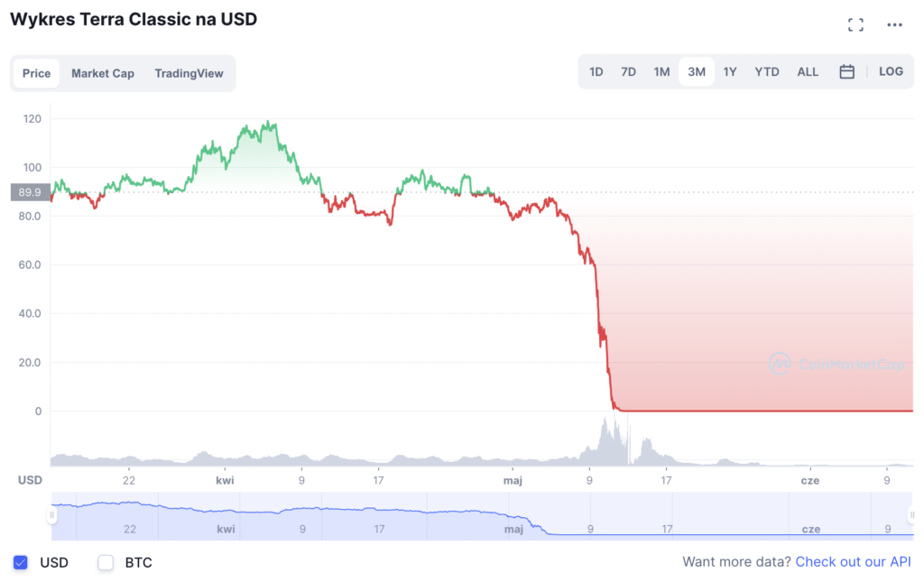
Task: Display ALL time range data
Action: pyautogui.click(x=808, y=72)
